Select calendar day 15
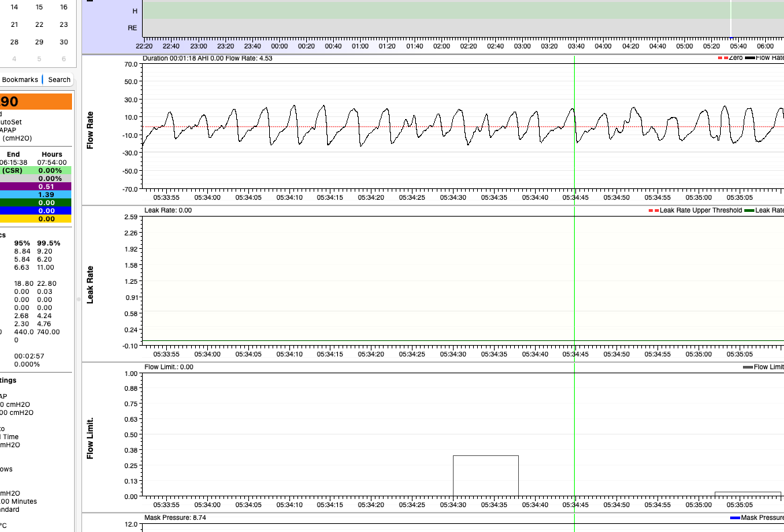 point(39,7)
